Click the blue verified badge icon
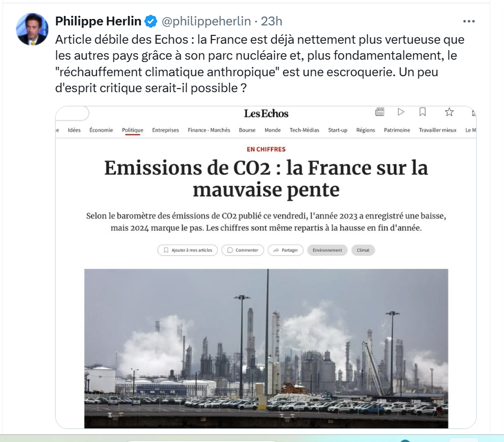The width and height of the screenshot is (504, 442). (x=151, y=22)
